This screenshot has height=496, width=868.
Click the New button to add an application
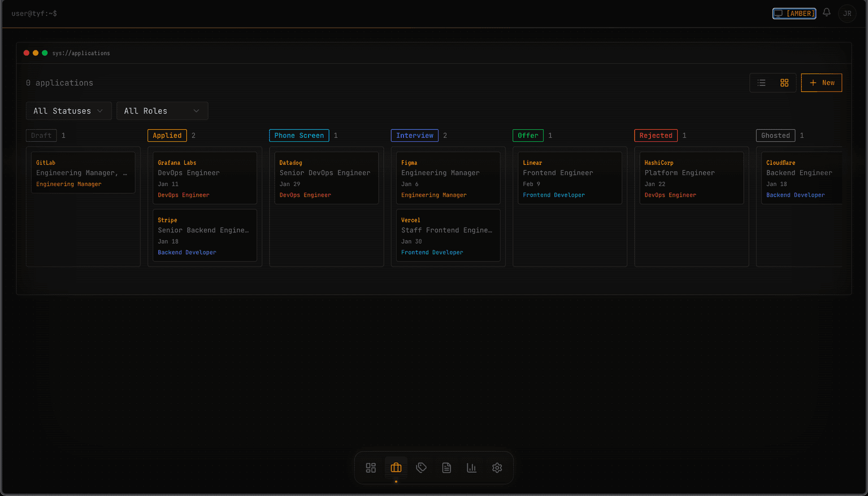(x=821, y=82)
